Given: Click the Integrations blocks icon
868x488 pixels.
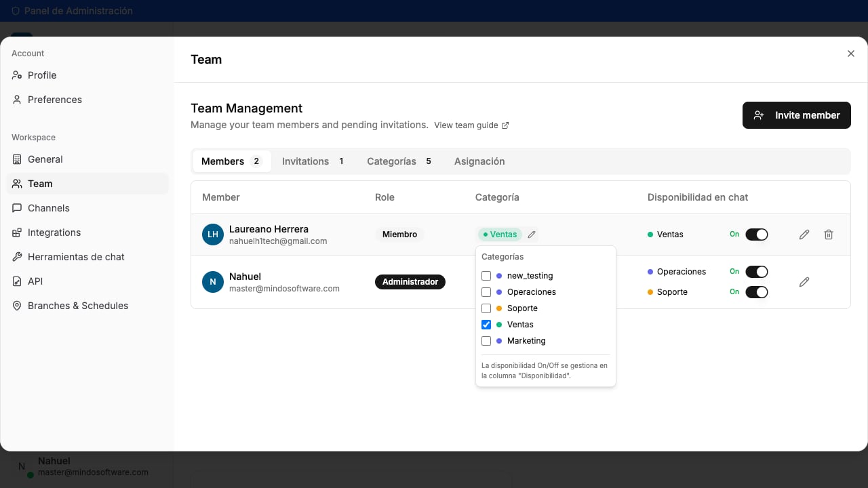Looking at the screenshot, I should (x=17, y=232).
